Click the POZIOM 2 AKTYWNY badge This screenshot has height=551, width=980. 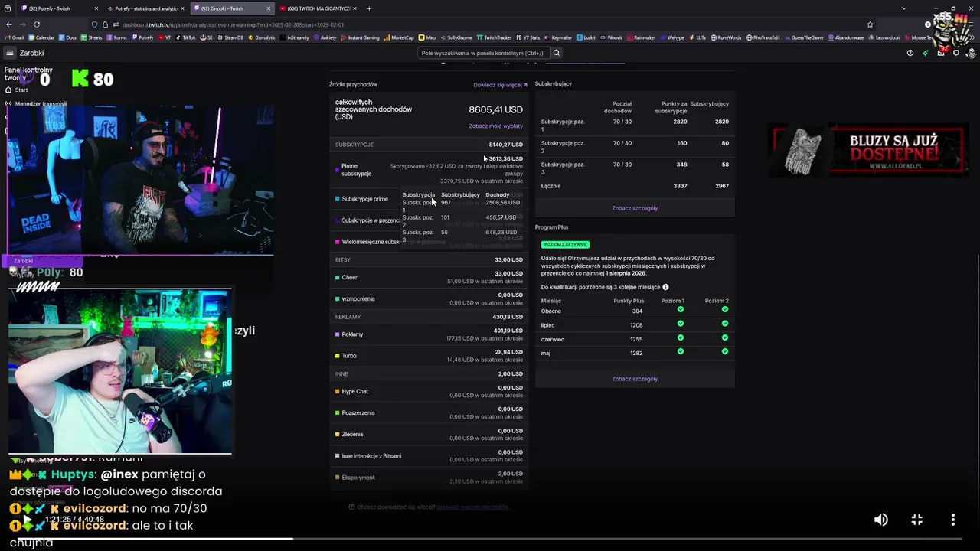tap(565, 244)
